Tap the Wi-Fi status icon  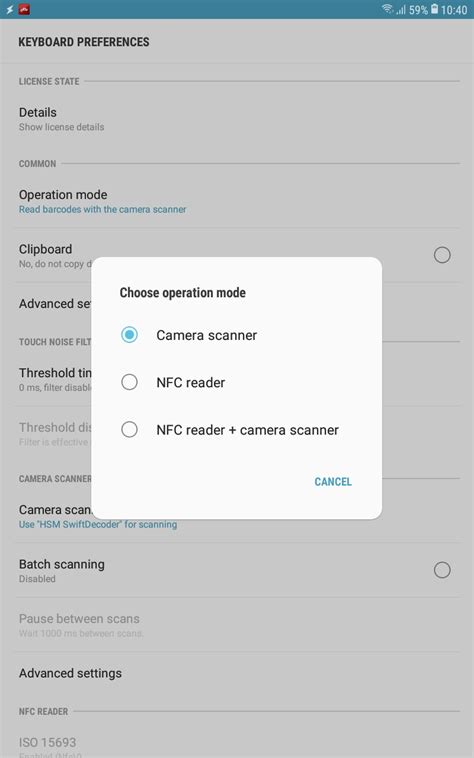pos(388,9)
